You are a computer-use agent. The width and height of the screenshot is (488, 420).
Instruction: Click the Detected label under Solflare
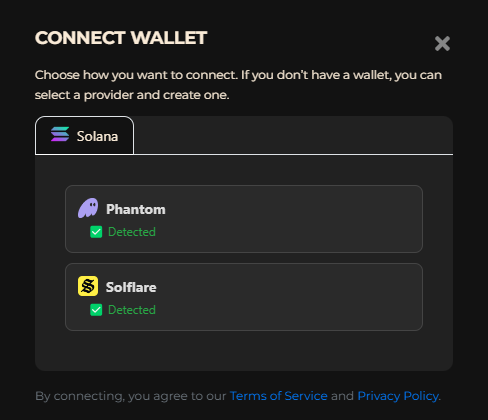(132, 310)
